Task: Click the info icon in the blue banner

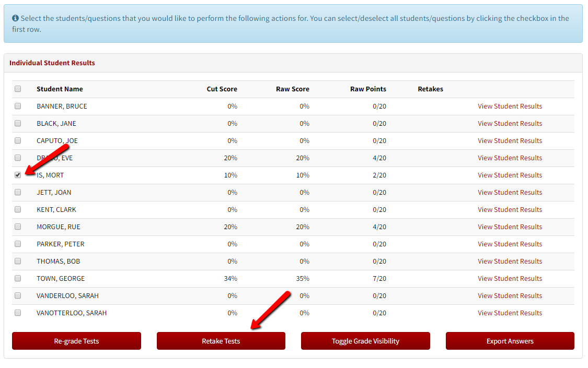Action: pos(15,18)
